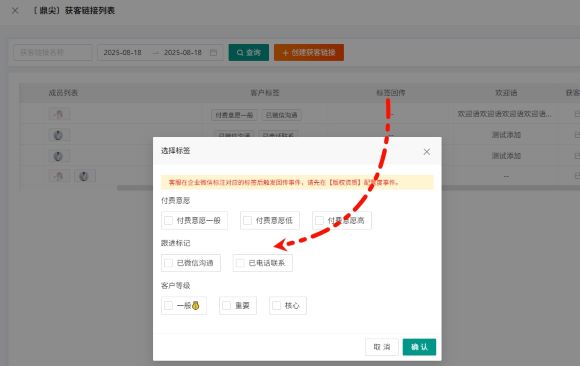Close the 获客链接列表 panel with X icon
Viewport: 580px width, 366px height.
pyautogui.click(x=15, y=11)
